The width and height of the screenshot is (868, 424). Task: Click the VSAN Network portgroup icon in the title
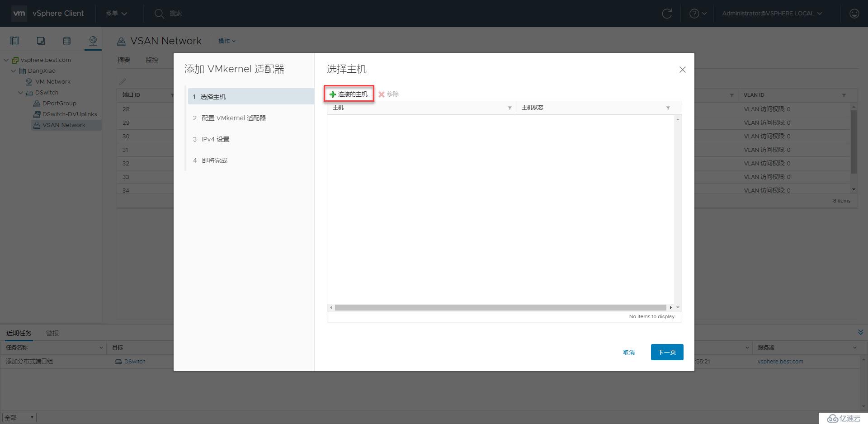[x=121, y=42]
